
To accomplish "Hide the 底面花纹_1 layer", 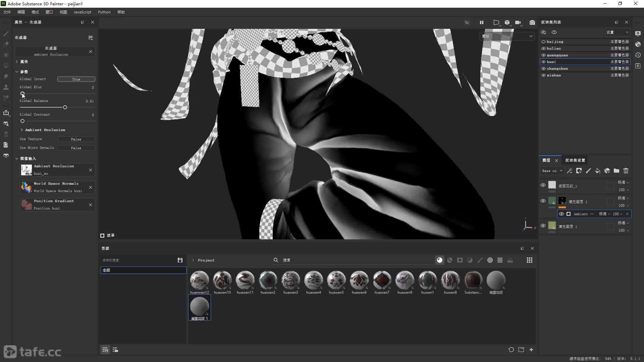I will 543,185.
